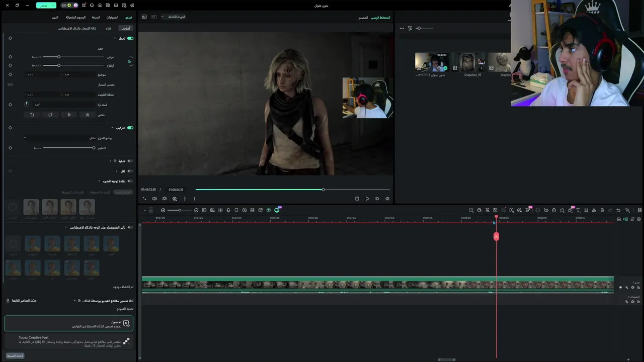Expand the Background section arrow

110,161
